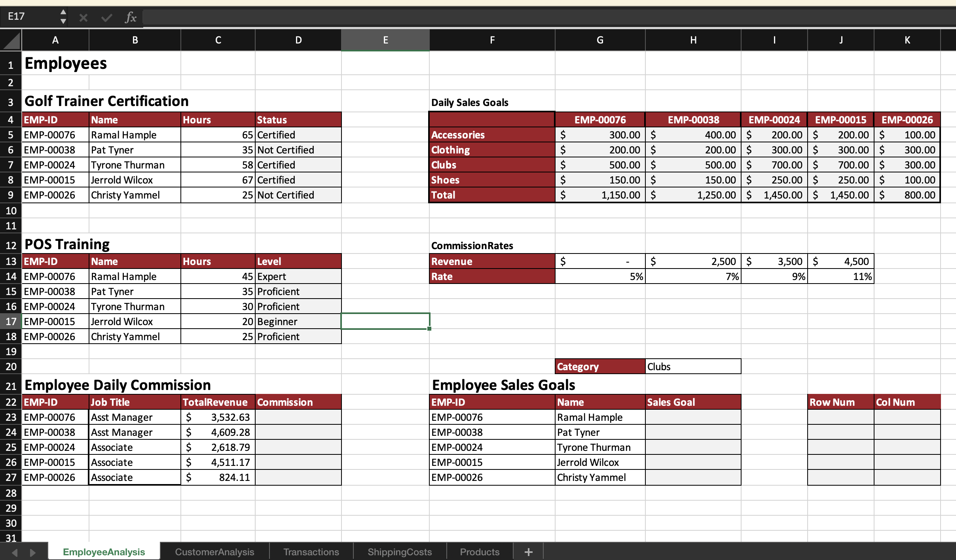Click the previous-sheet navigation arrow
The width and height of the screenshot is (956, 560).
pos(14,551)
